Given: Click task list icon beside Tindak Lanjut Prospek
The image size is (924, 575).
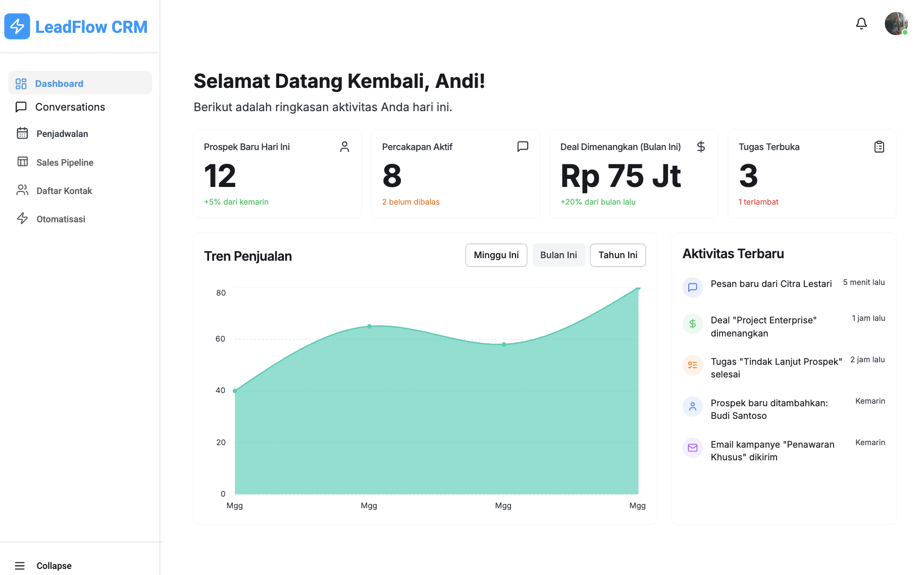Looking at the screenshot, I should (x=693, y=365).
